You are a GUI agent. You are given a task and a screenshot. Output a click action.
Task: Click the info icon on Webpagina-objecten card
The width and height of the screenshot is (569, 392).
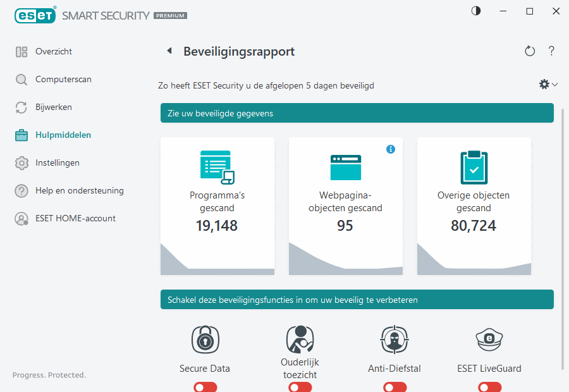tap(391, 149)
